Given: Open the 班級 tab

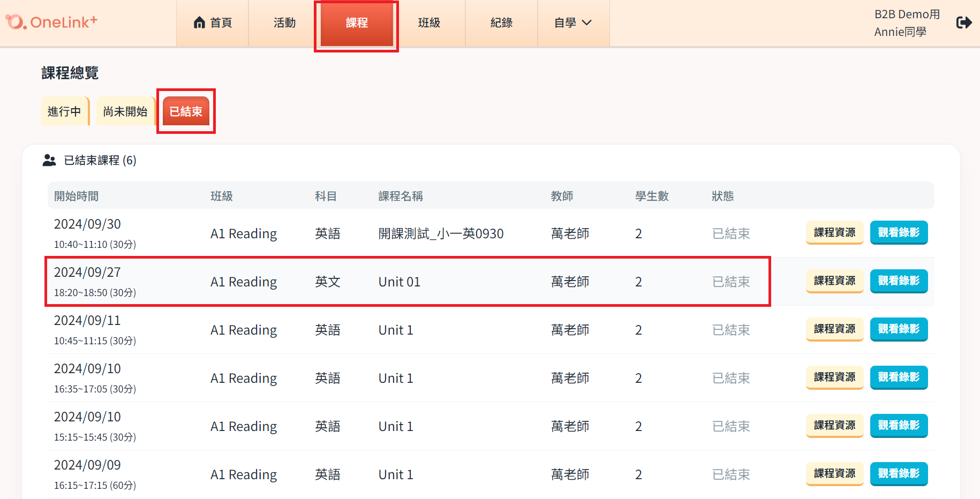Looking at the screenshot, I should 429,23.
